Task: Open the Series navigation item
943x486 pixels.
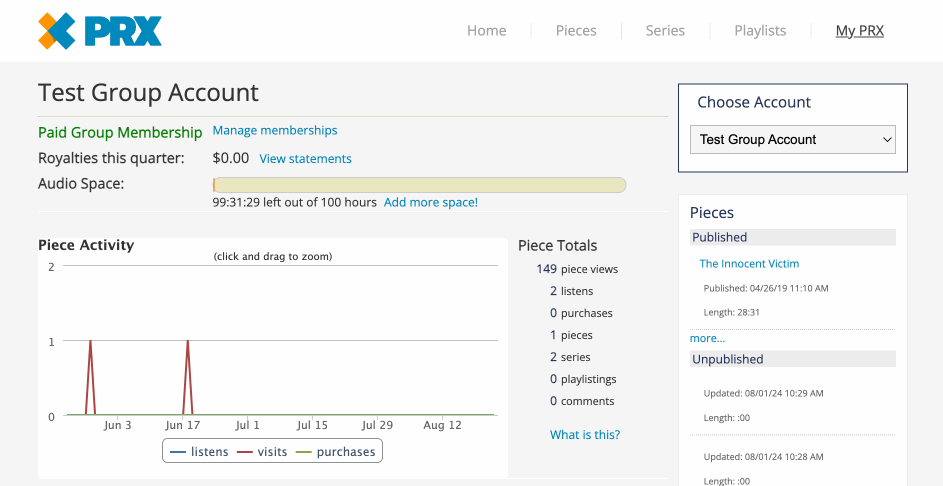Action: [665, 31]
